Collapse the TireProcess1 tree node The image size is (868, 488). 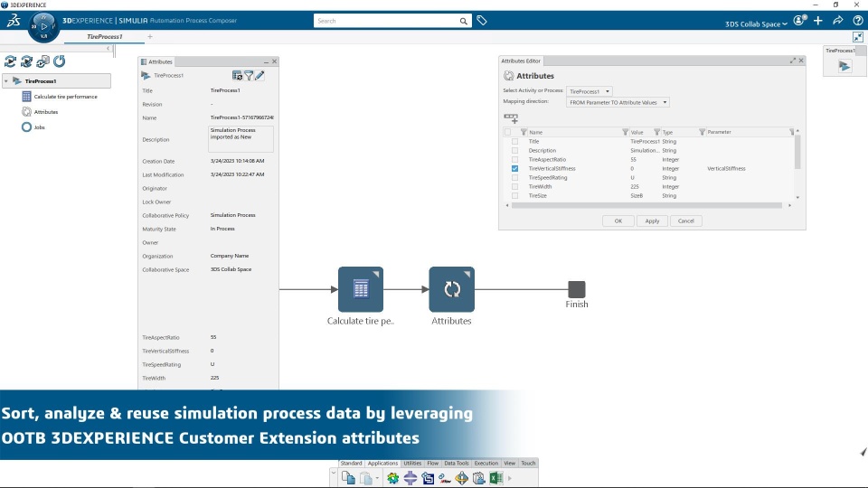[6, 81]
